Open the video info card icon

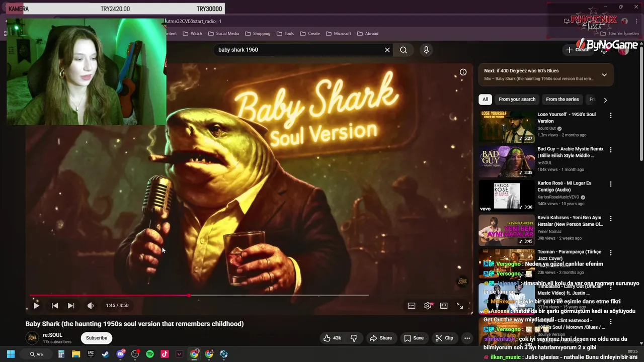(x=463, y=72)
